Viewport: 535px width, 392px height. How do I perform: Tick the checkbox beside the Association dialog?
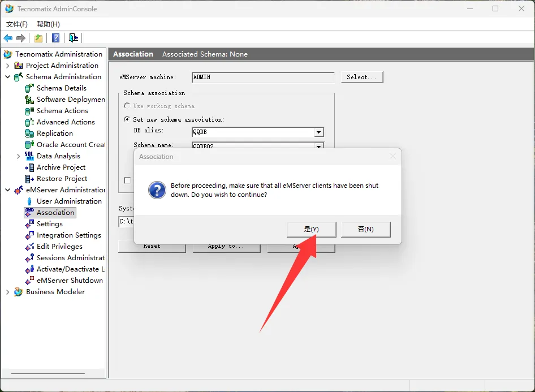click(127, 180)
